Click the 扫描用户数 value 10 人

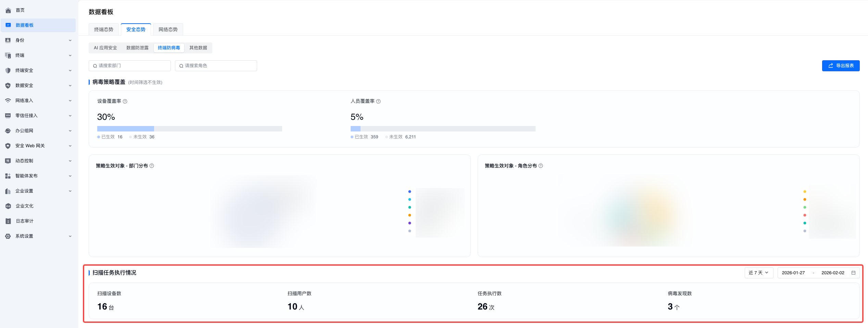pos(296,307)
